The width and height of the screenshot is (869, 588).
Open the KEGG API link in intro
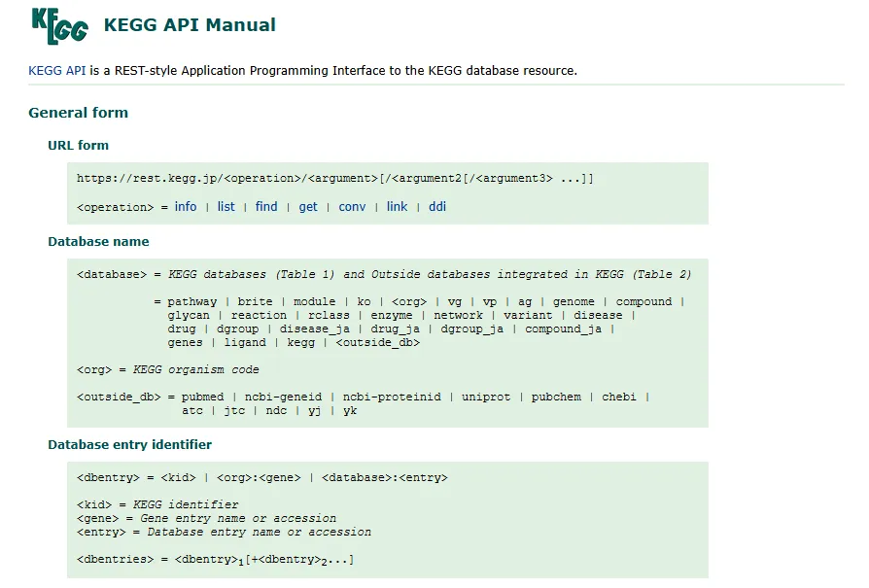[57, 71]
